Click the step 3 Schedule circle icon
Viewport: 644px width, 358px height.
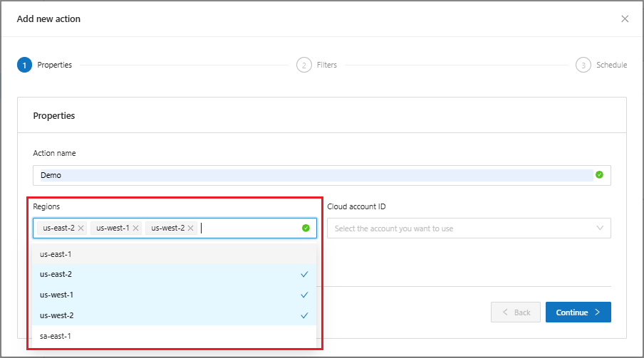(583, 65)
